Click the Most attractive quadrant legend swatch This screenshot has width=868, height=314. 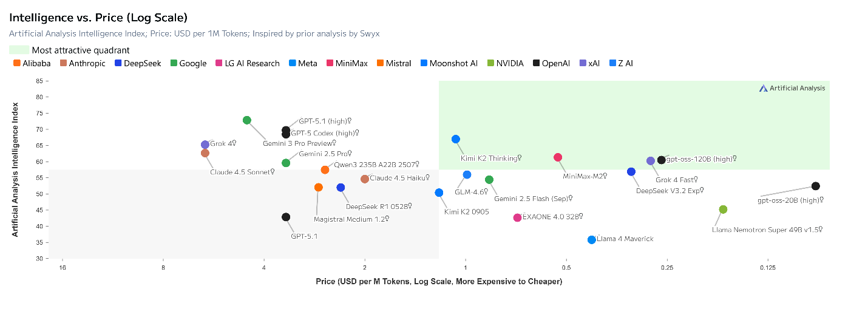[x=19, y=50]
